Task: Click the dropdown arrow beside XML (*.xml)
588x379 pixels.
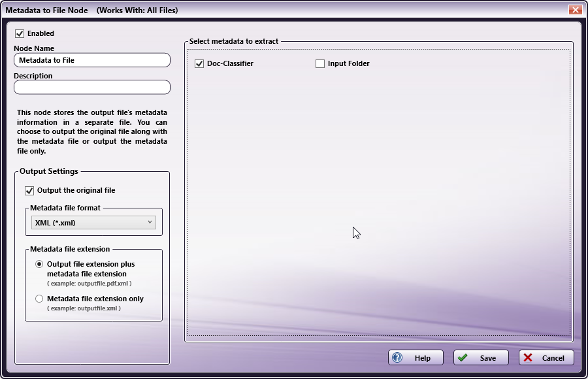Action: pyautogui.click(x=150, y=222)
